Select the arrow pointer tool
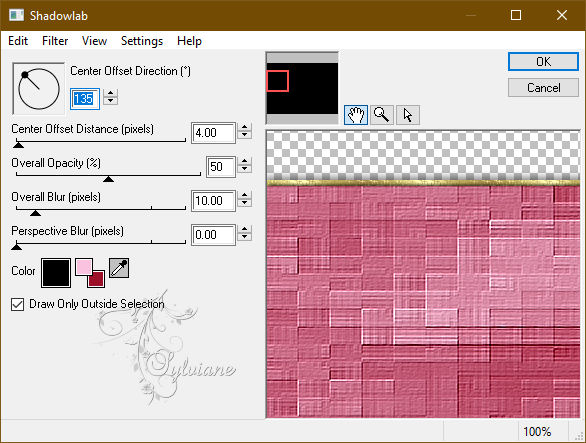 pyautogui.click(x=408, y=115)
